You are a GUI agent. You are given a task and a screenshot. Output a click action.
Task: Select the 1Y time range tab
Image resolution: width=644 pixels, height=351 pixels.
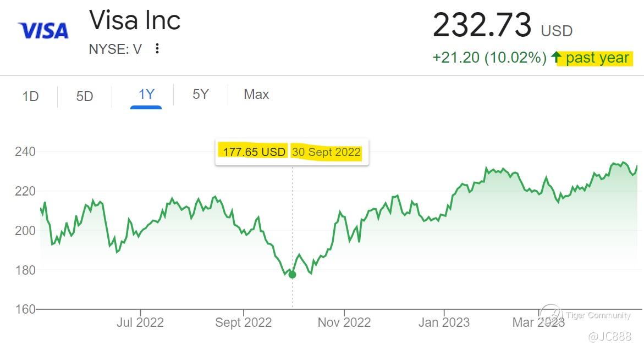146,94
